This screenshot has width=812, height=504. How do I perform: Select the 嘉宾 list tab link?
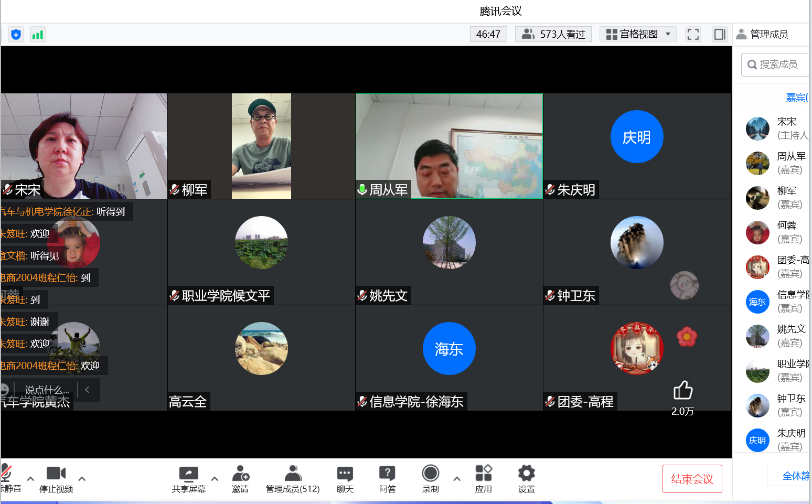797,98
